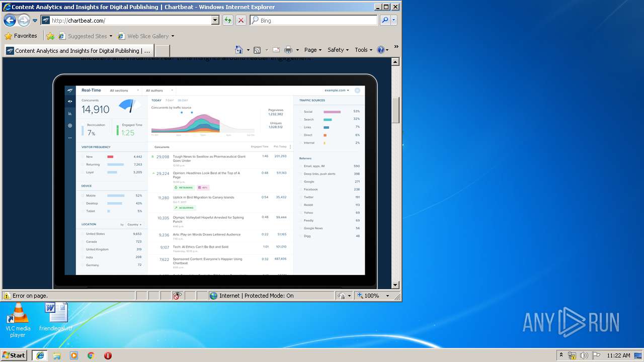Click the 11:22 AM taskbar clock
Viewport: 644px width, 362px height.
tap(618, 355)
